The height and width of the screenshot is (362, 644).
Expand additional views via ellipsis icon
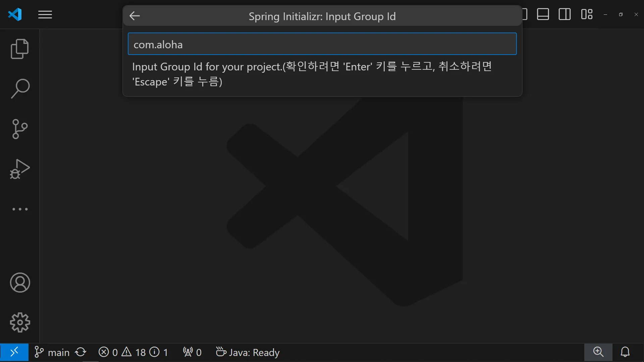point(20,209)
